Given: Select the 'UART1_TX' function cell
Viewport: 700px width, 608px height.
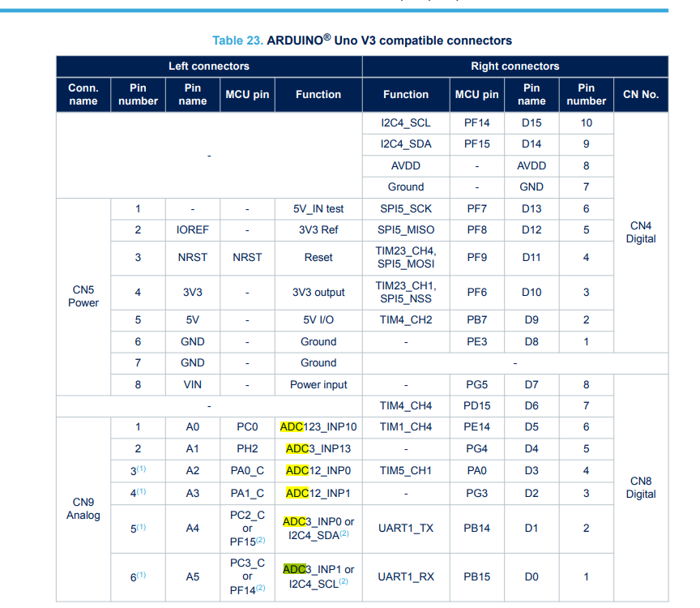Looking at the screenshot, I should coord(406,529).
